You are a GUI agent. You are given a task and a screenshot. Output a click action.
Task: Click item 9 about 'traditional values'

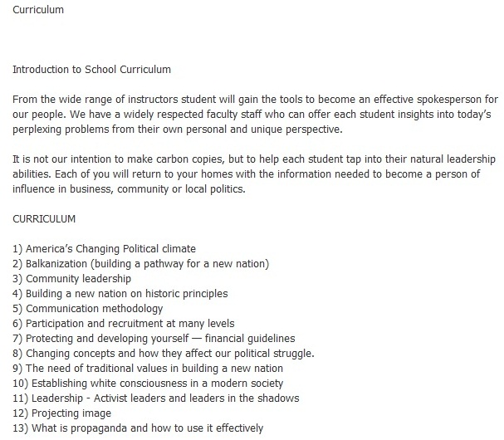(148, 369)
